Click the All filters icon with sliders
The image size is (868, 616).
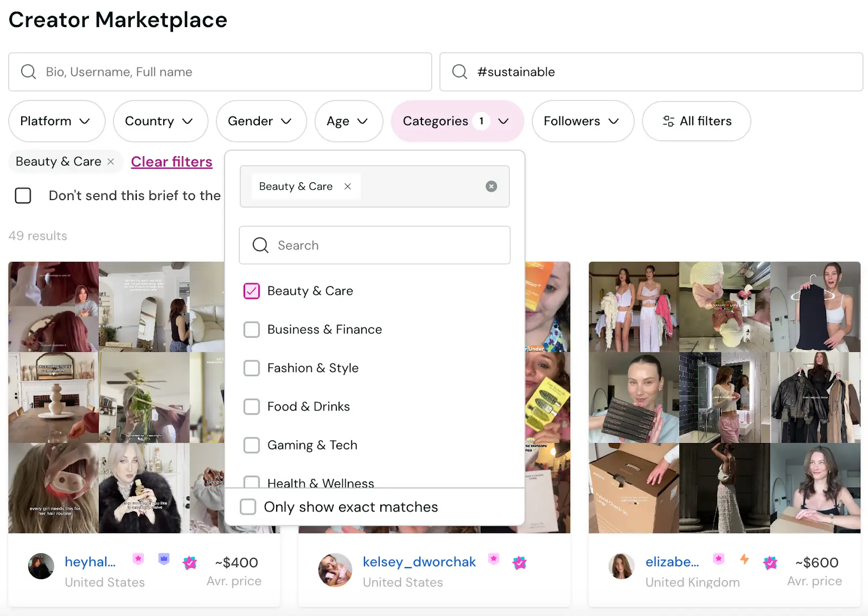click(669, 121)
